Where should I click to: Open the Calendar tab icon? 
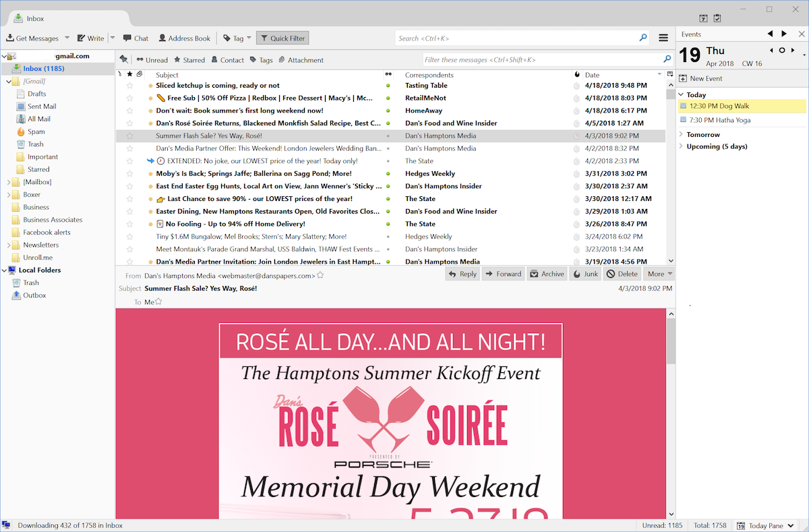pos(704,18)
